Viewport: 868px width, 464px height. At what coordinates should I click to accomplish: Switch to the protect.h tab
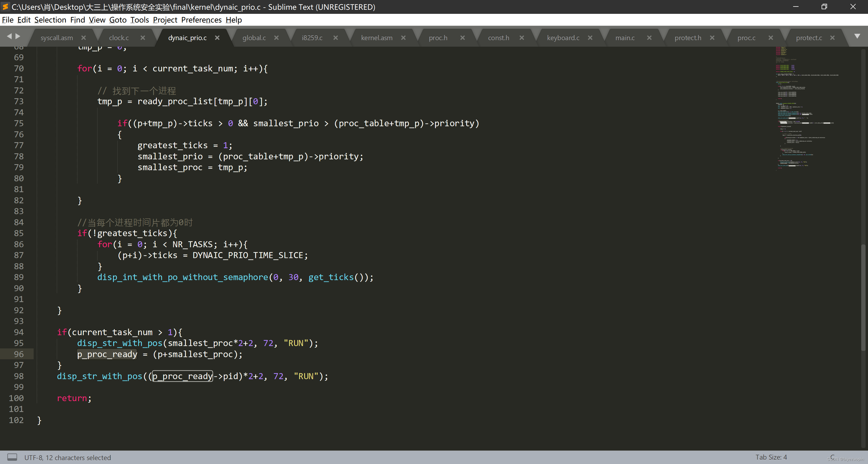tap(688, 38)
